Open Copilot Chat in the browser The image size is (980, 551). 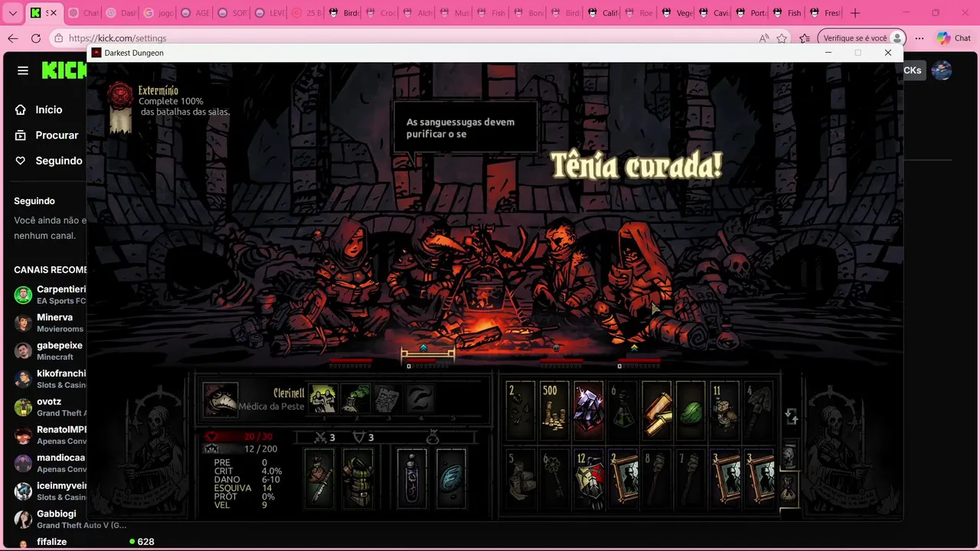pos(954,38)
